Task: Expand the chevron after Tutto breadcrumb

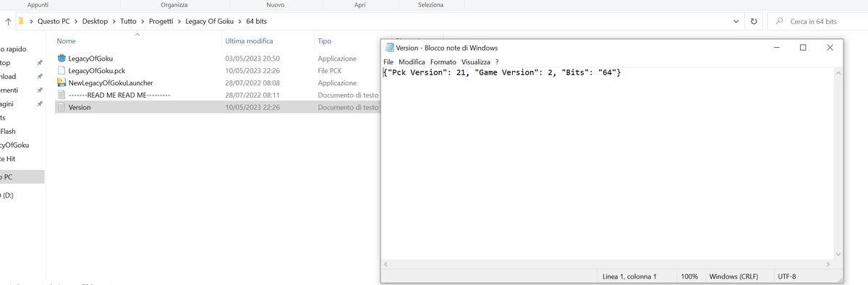Action: tap(143, 22)
